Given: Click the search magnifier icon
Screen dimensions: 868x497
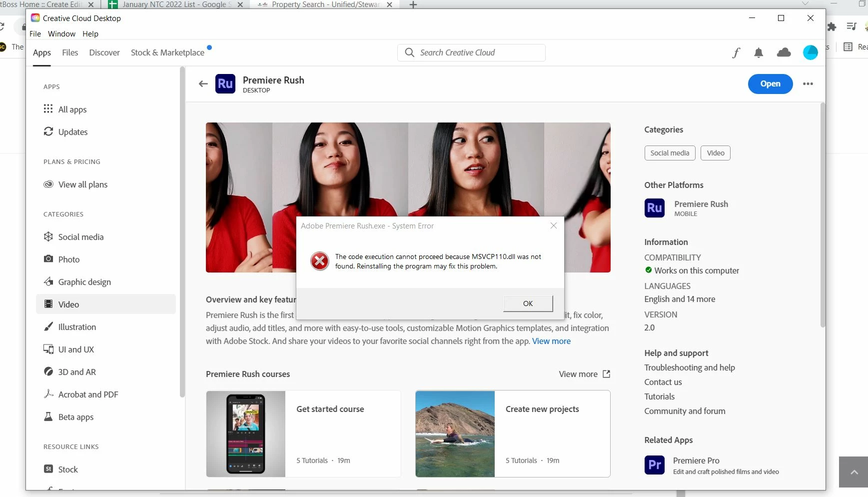Looking at the screenshot, I should coord(409,52).
